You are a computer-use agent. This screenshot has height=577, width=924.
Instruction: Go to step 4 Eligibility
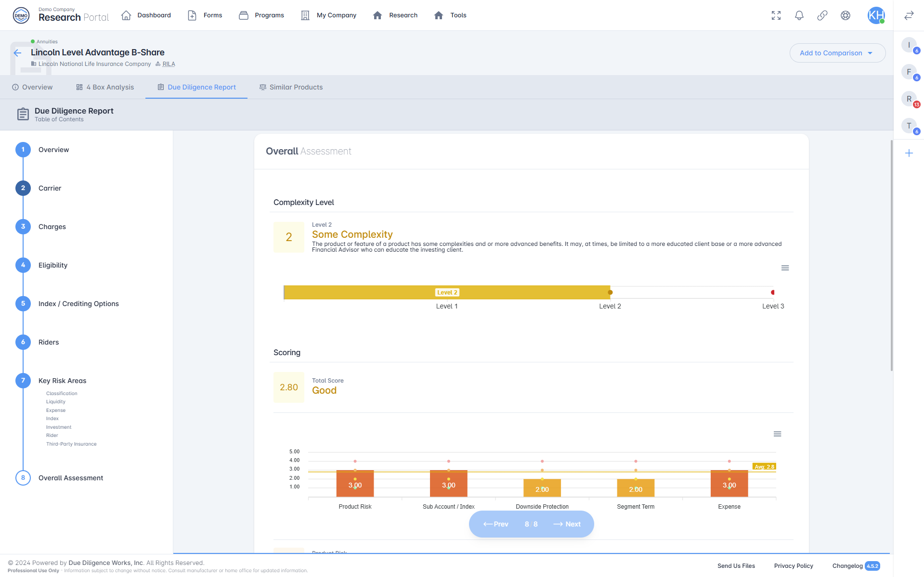[41, 265]
